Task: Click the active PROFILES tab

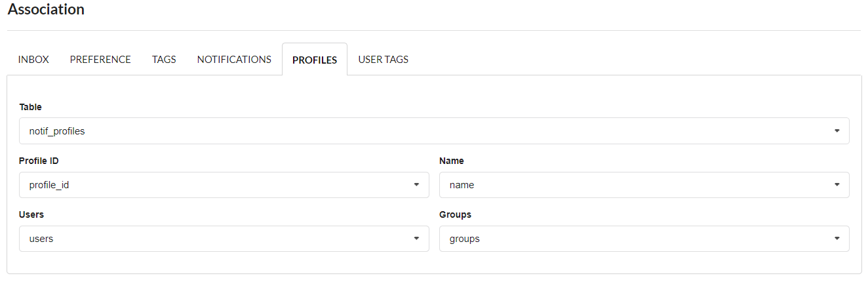Action: (315, 60)
